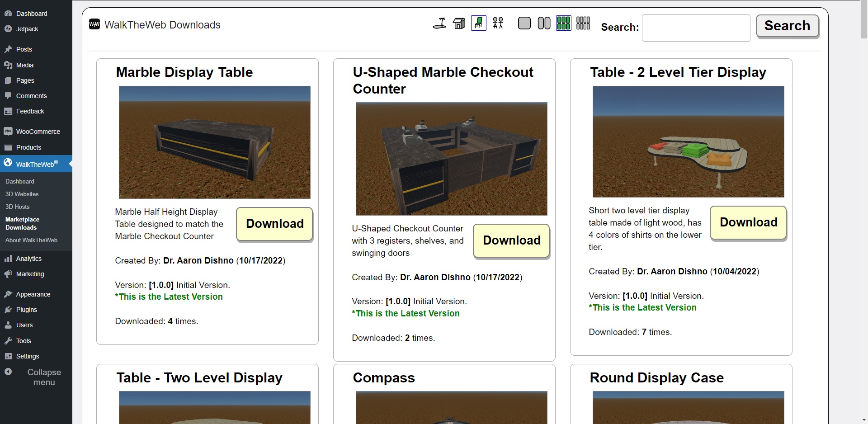Image resolution: width=868 pixels, height=424 pixels.
Task: Select the 3D Things chair icon
Action: tap(478, 23)
